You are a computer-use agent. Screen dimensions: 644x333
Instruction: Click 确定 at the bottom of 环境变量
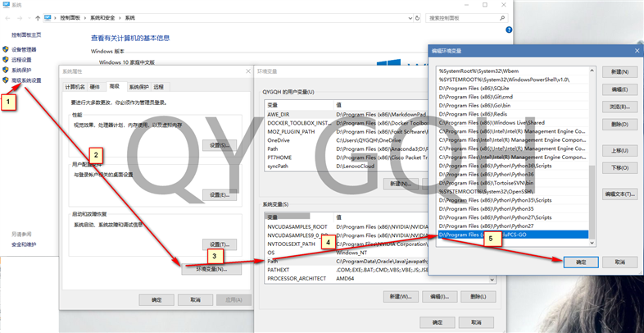(x=438, y=322)
